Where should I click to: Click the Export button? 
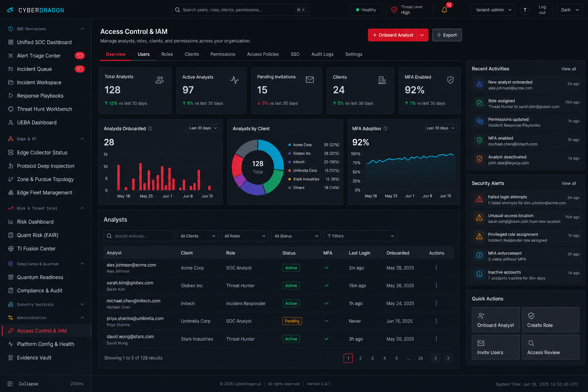(447, 35)
